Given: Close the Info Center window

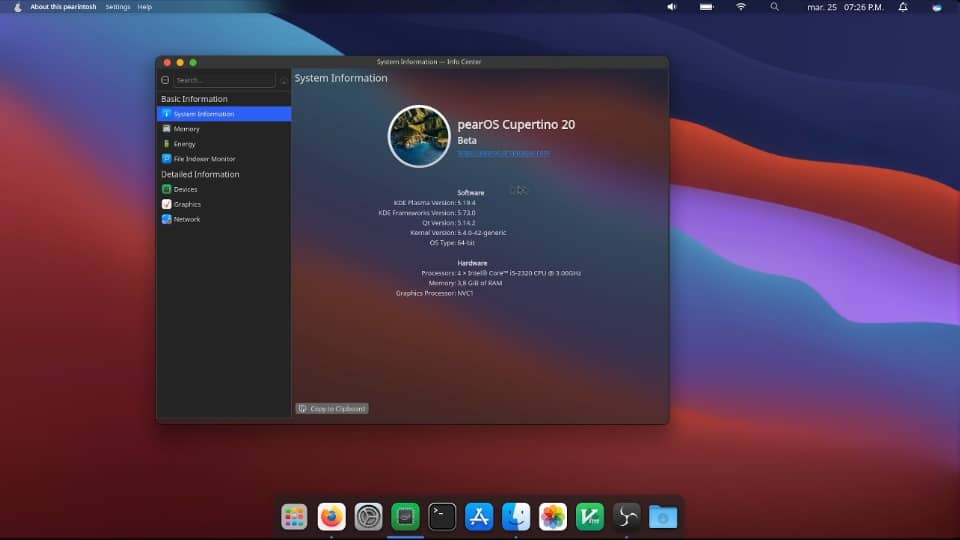Looking at the screenshot, I should click(x=167, y=62).
